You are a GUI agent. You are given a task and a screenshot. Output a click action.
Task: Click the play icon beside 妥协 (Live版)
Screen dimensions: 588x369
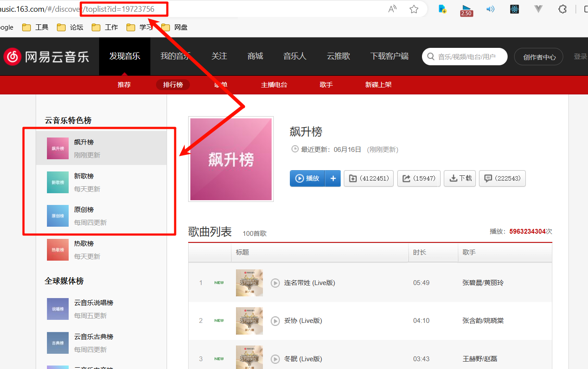pyautogui.click(x=275, y=321)
